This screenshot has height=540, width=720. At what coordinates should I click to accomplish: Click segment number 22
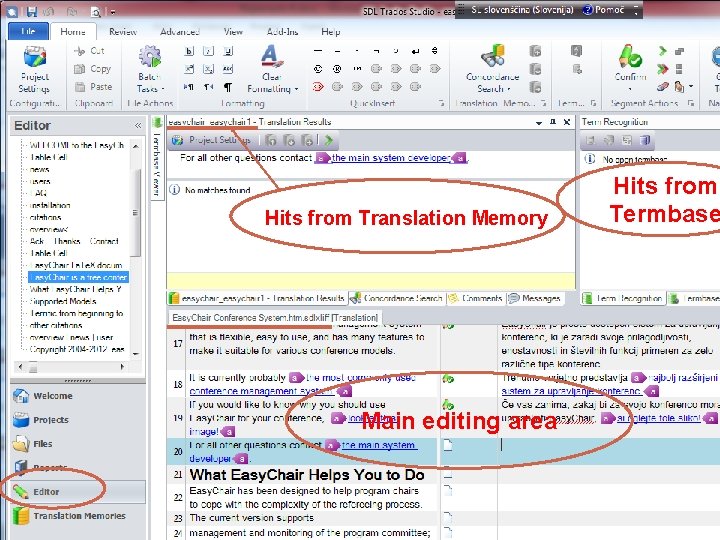[178, 497]
